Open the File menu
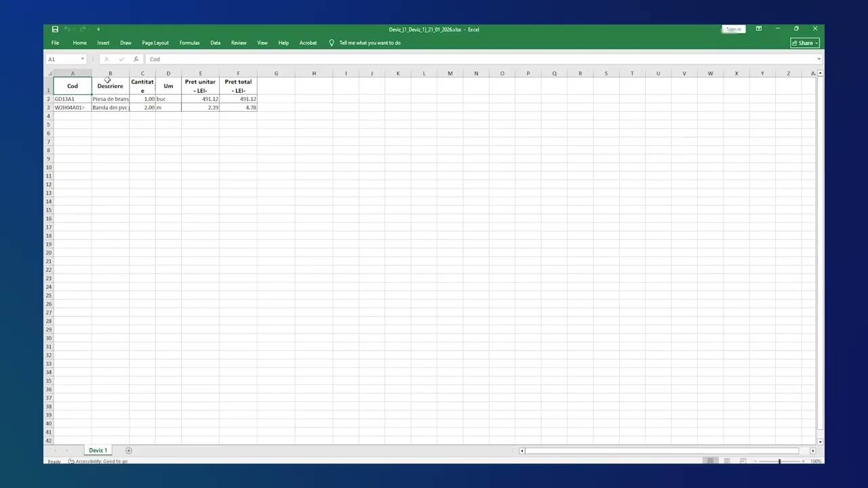 pos(55,43)
